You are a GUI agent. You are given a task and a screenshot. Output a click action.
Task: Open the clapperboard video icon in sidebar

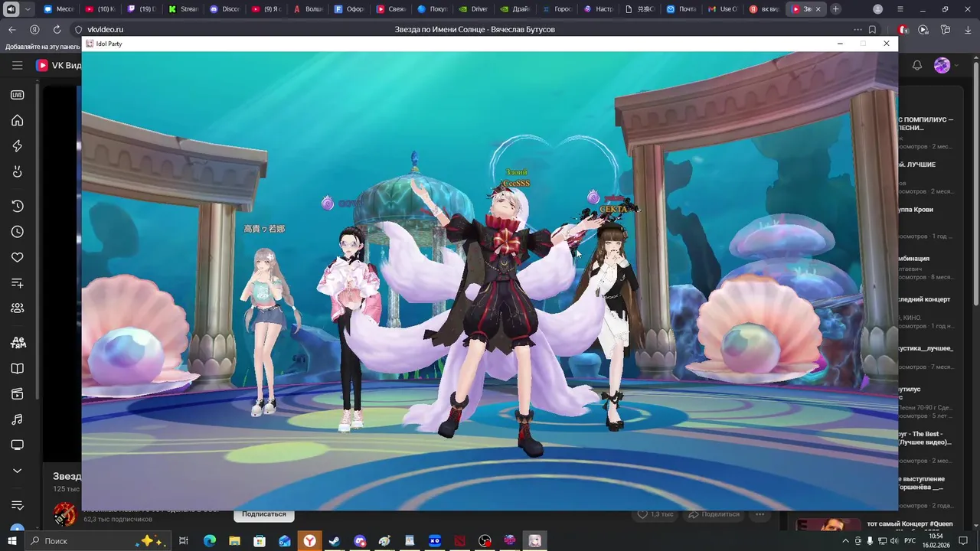17,393
